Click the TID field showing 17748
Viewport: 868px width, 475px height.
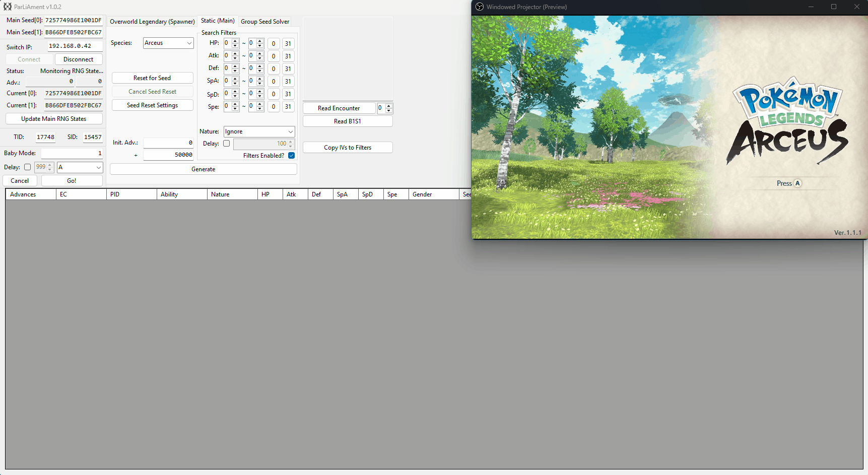coord(45,137)
